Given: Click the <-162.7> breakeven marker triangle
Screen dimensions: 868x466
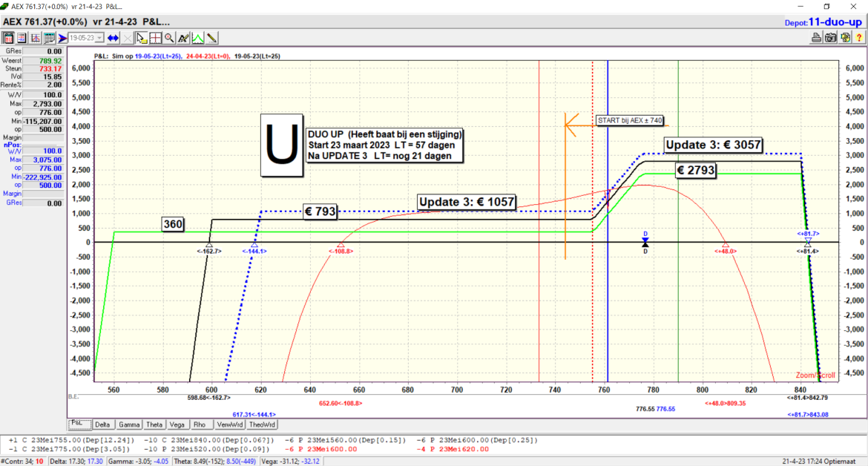Looking at the screenshot, I should (208, 245).
